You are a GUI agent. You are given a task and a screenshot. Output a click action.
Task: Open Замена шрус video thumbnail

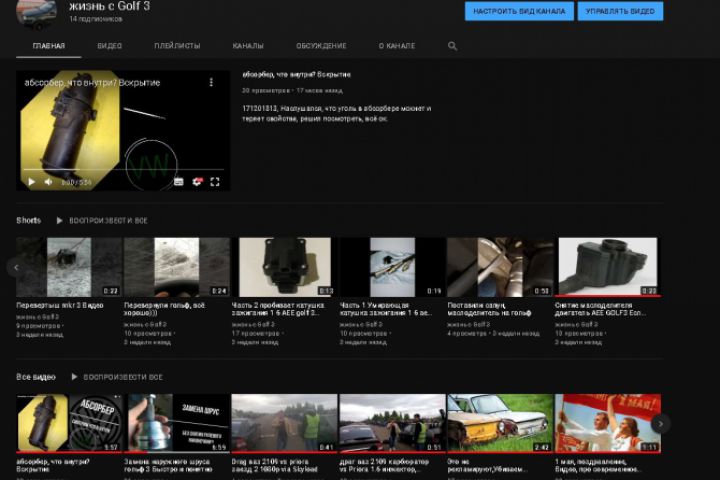point(177,424)
